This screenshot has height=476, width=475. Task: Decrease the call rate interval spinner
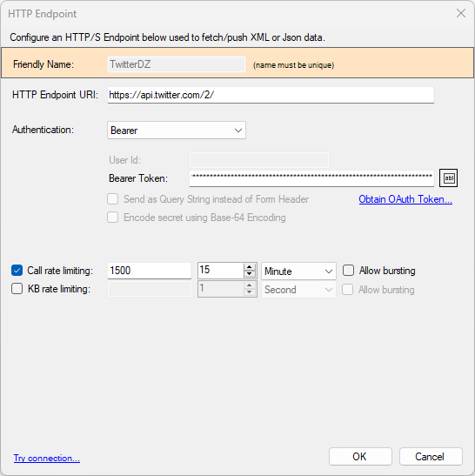pos(249,274)
